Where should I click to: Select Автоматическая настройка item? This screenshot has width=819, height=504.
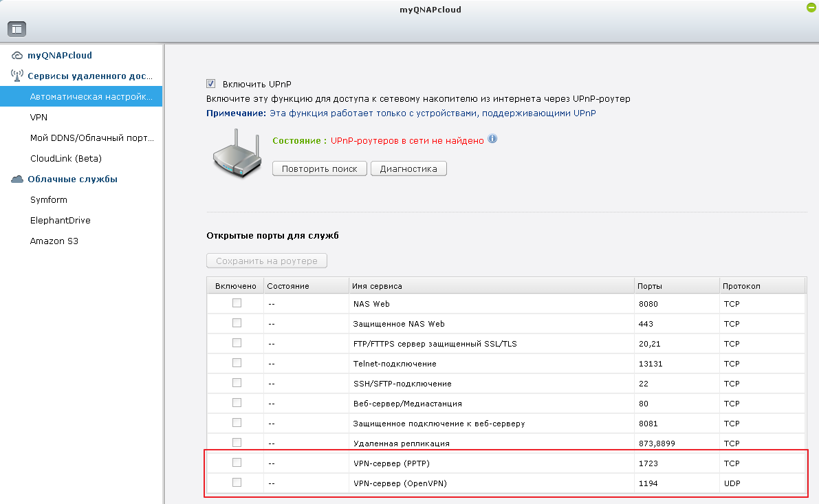click(81, 97)
